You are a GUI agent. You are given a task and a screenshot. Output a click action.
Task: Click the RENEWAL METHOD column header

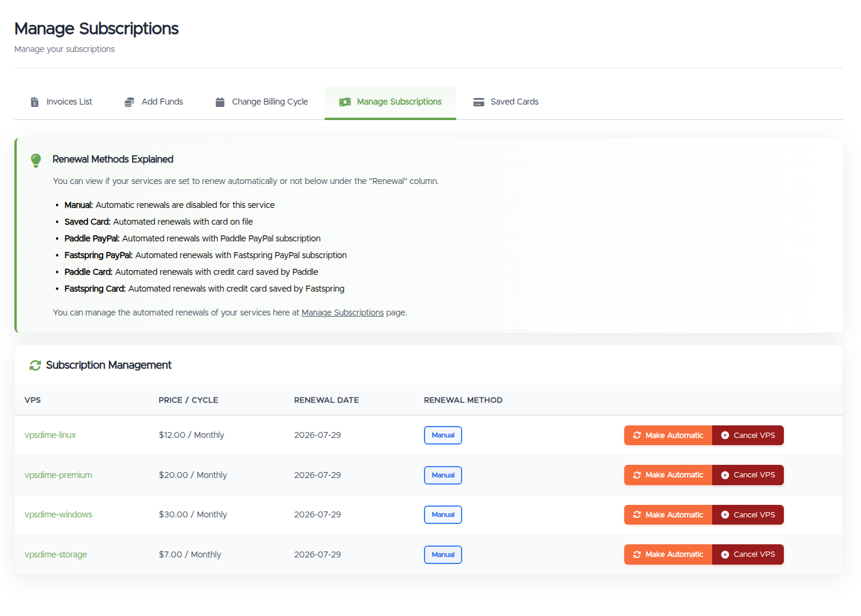tap(463, 400)
